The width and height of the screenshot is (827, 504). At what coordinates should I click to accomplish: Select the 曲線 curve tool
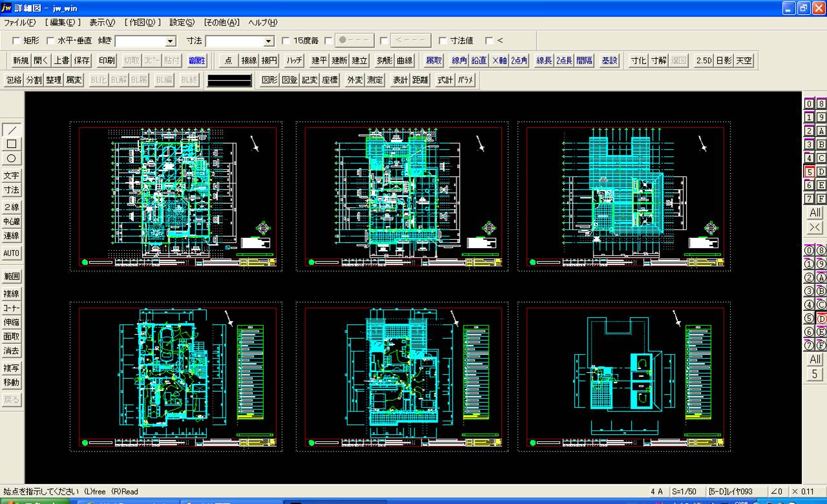404,61
